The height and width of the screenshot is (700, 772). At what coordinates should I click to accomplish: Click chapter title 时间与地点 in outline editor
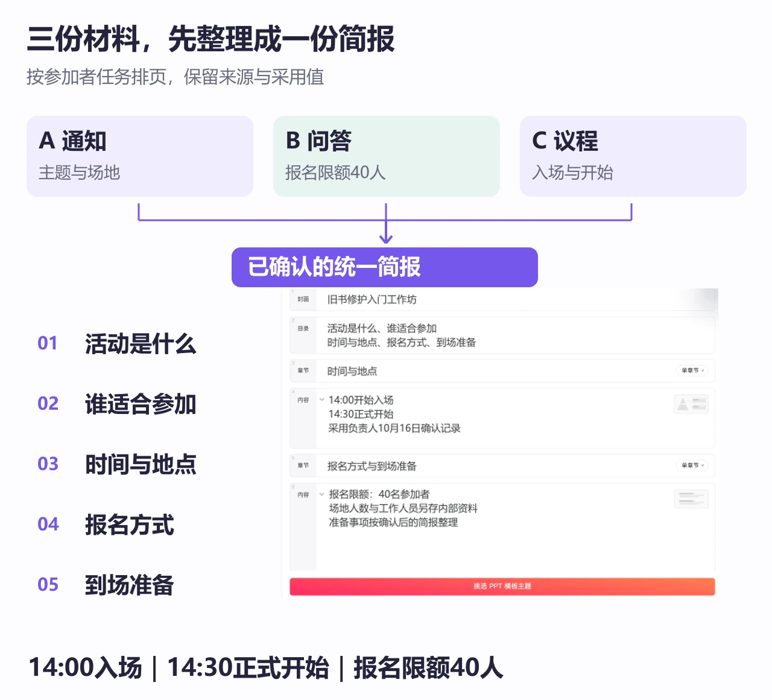pyautogui.click(x=352, y=371)
